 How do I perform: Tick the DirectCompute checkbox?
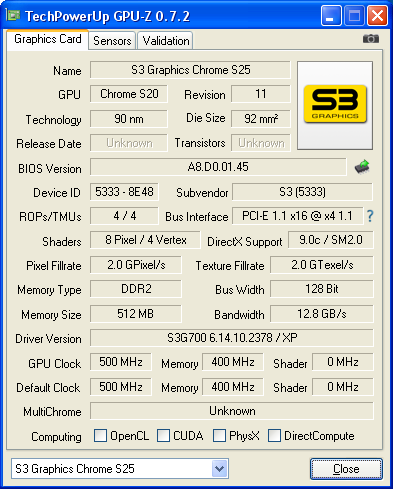click(x=274, y=436)
